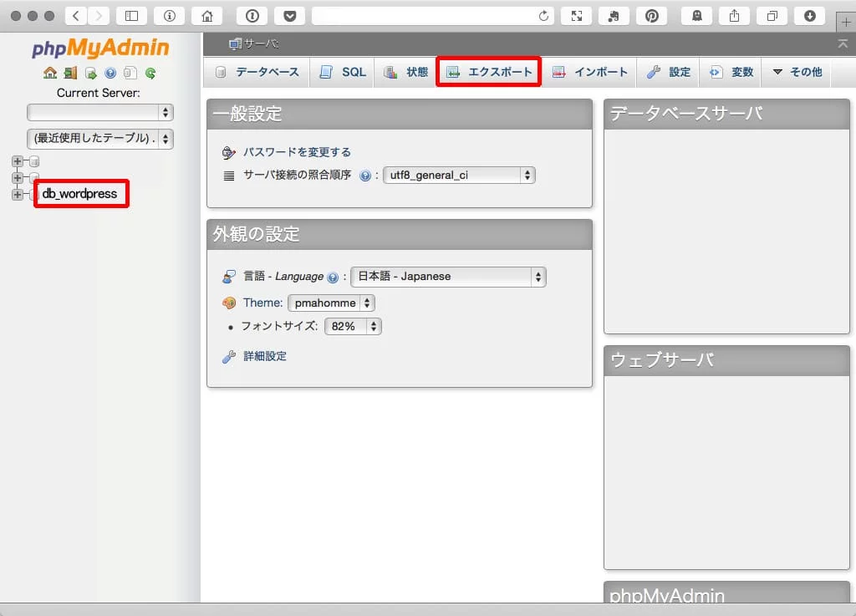Log out using the door icon
Screen dimensions: 856x616
[70, 73]
